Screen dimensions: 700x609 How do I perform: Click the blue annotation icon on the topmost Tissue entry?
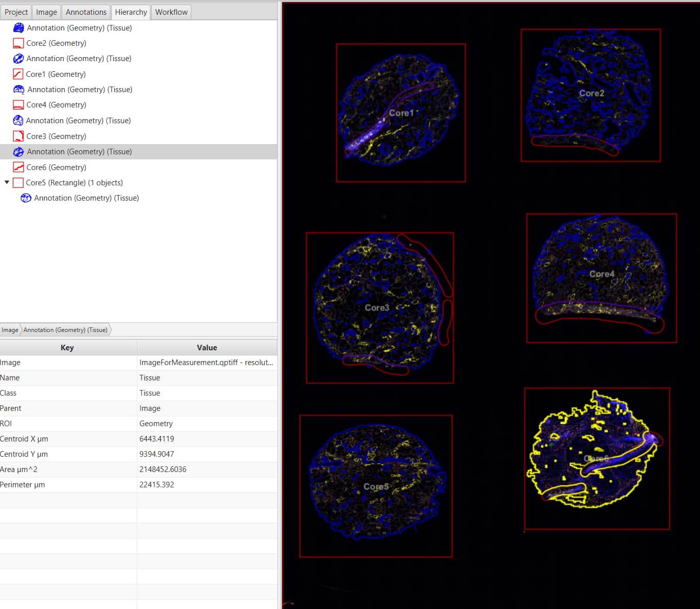pyautogui.click(x=18, y=27)
